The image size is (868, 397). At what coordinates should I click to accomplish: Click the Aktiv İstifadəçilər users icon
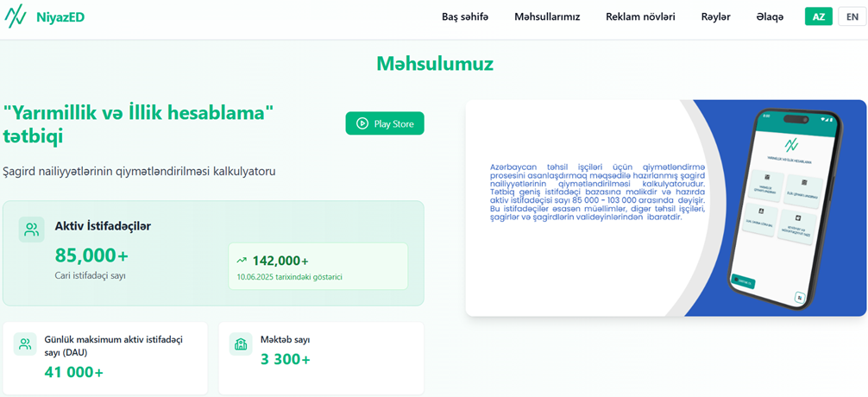[32, 229]
